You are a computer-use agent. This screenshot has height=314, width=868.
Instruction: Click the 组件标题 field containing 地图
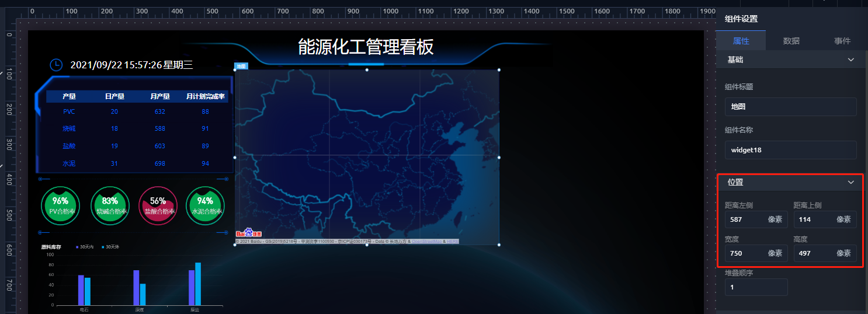tap(791, 107)
